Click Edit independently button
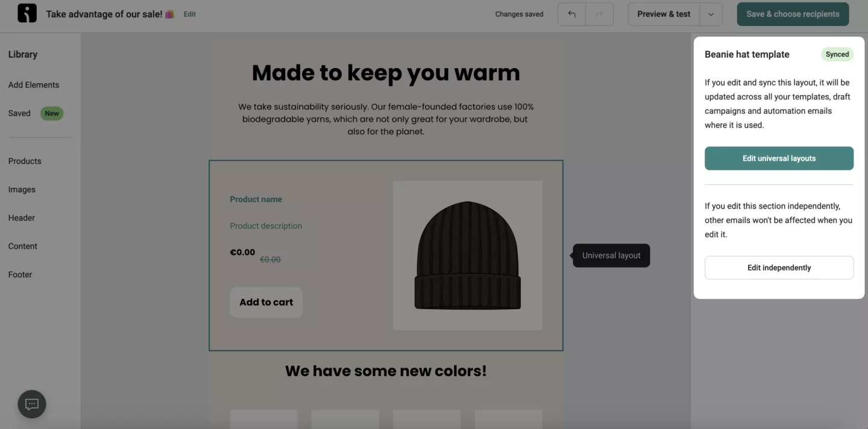Viewport: 868px width, 429px height. tap(779, 268)
